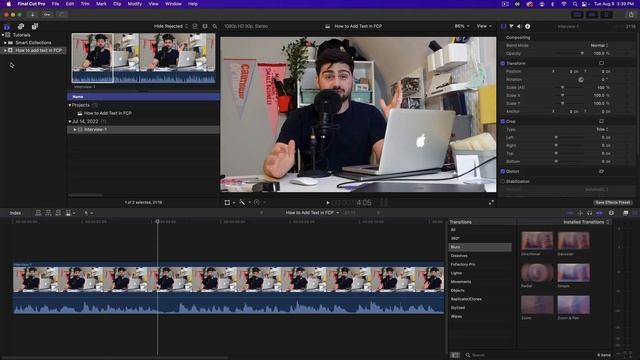Adjust the Opacity slider
Screen dimensions: 640x360
click(x=570, y=53)
